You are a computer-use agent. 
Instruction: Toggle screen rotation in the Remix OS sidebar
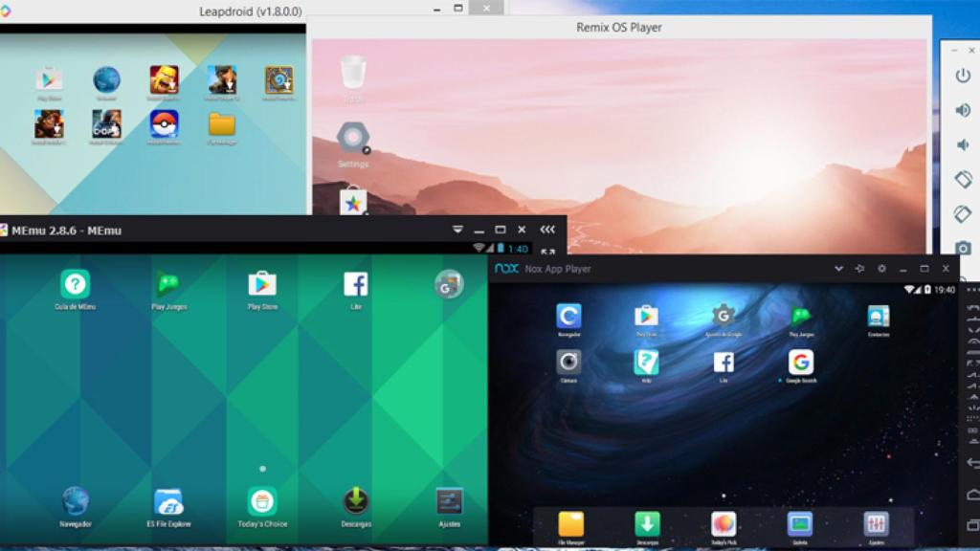[x=963, y=180]
